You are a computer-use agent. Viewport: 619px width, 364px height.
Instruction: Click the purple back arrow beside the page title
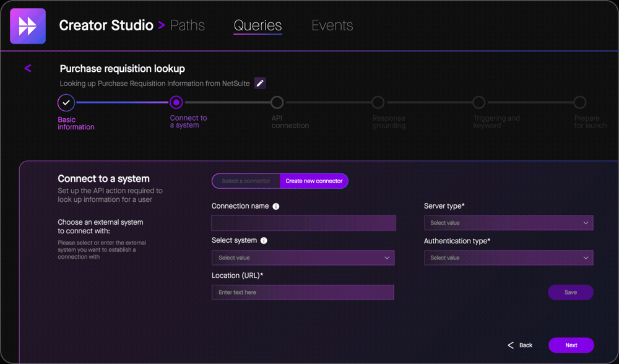point(28,68)
